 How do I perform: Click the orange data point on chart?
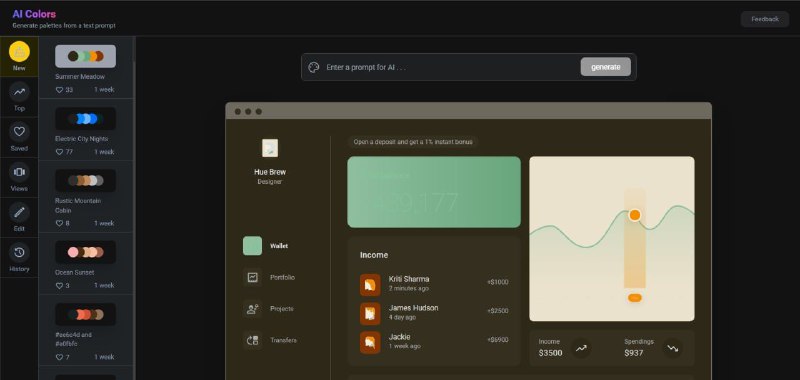click(635, 215)
